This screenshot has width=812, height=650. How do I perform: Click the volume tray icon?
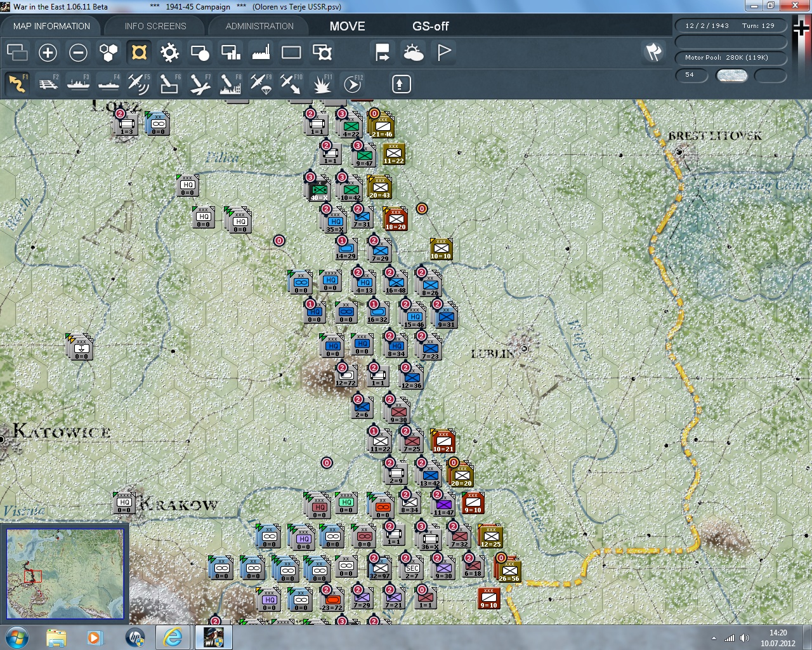click(x=745, y=638)
